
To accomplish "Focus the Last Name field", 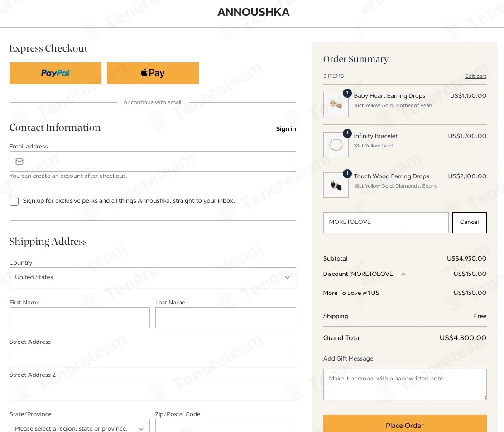I will pos(226,318).
